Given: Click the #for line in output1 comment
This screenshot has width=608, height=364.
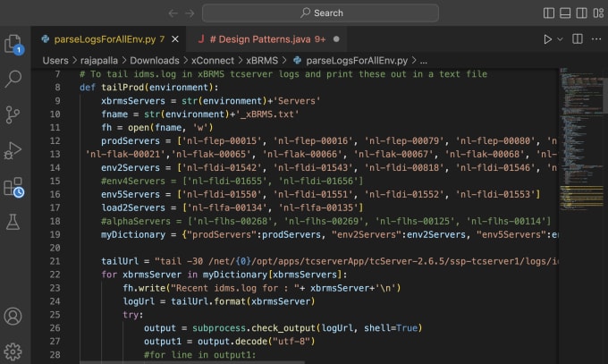Looking at the screenshot, I should (x=199, y=355).
